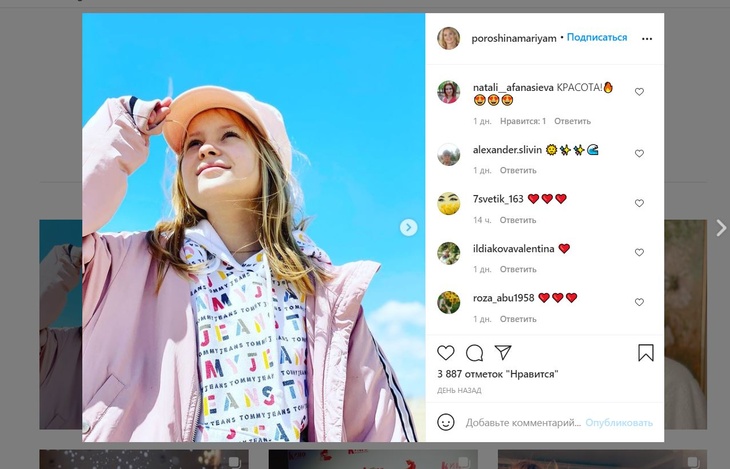Open alexander.slivin avatar

click(x=448, y=154)
